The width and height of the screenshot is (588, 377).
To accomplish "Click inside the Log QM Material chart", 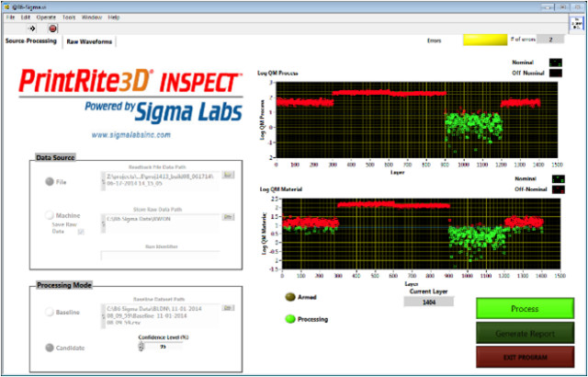I will click(x=421, y=234).
